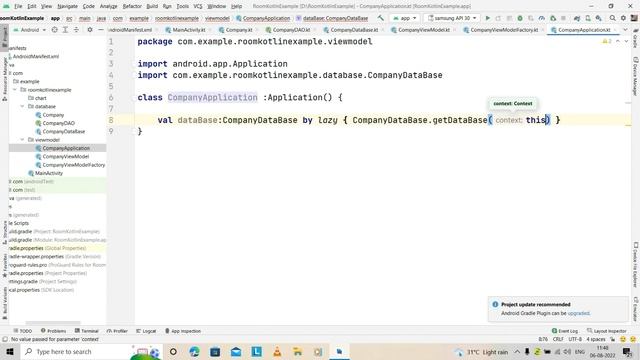Open the Profiler tool window
This screenshot has height=360, width=640.
click(117, 331)
